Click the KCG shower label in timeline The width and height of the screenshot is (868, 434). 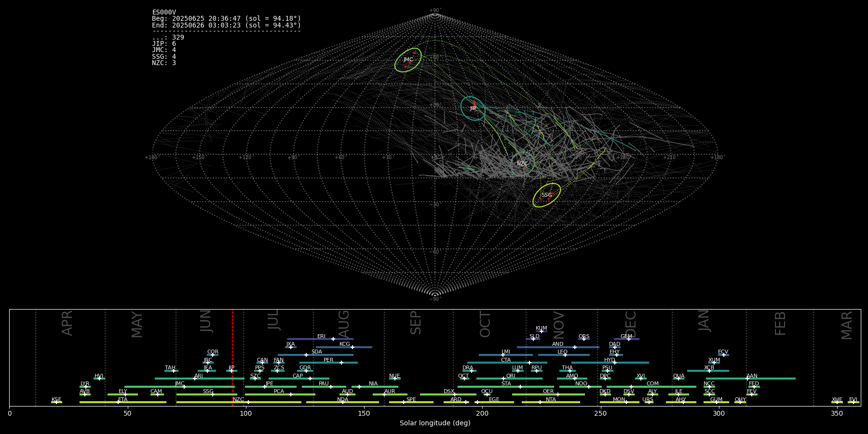coord(345,344)
